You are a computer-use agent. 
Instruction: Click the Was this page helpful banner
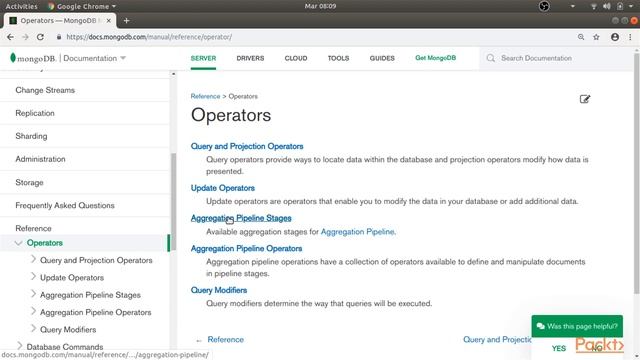pos(577,326)
